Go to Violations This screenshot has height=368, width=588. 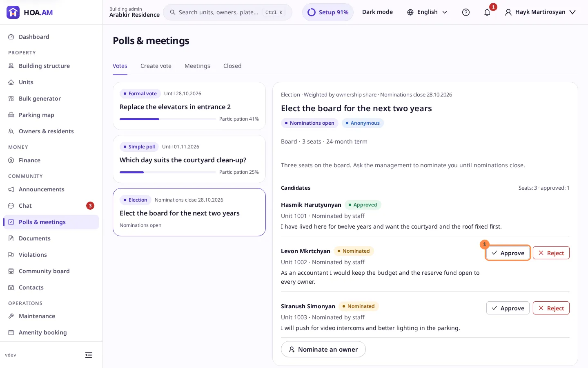51,255
